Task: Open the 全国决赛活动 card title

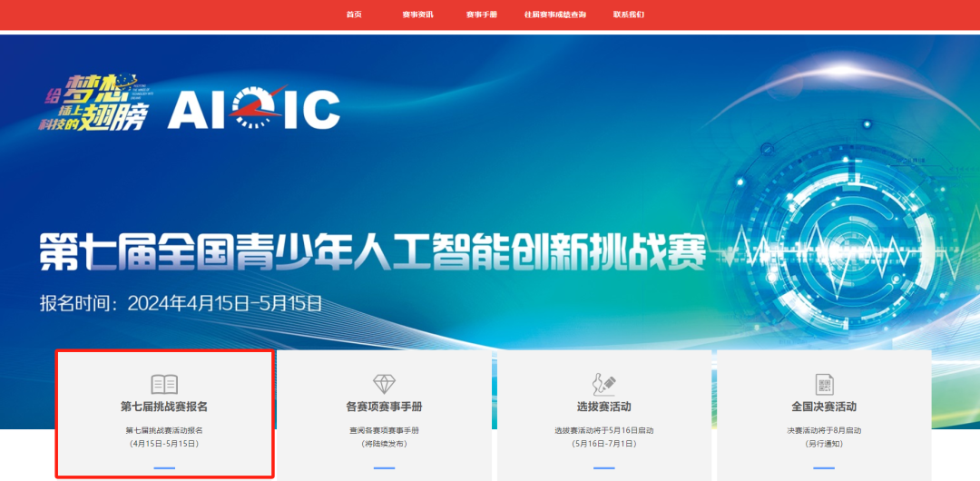Action: pyautogui.click(x=824, y=407)
